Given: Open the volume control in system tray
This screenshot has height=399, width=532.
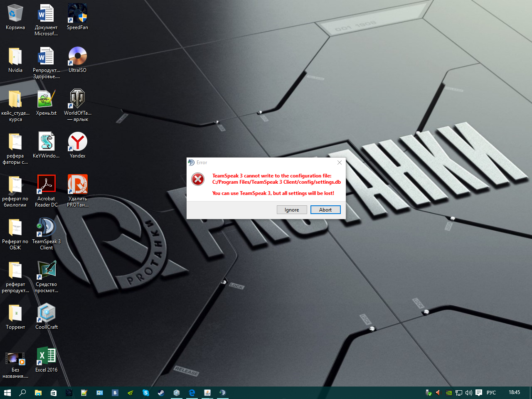Looking at the screenshot, I should [469, 393].
